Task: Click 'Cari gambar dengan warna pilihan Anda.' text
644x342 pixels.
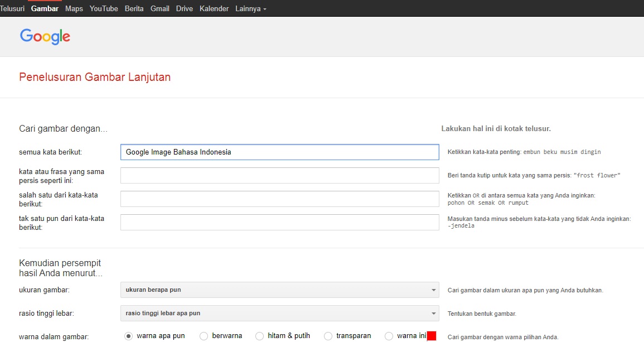Action: (503, 337)
